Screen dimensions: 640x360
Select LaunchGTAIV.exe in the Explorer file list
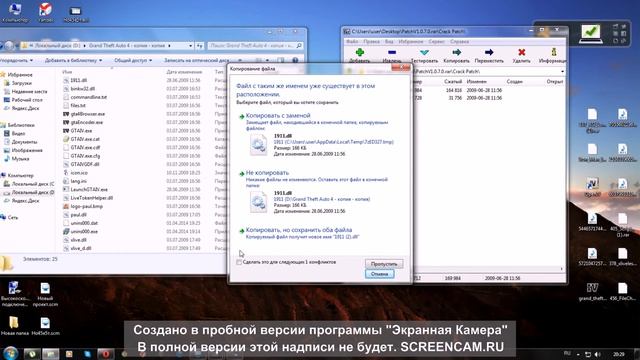coord(89,189)
